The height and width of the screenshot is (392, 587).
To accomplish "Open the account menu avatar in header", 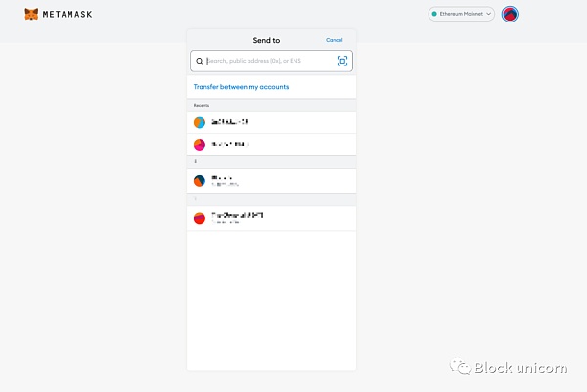I will [x=510, y=15].
